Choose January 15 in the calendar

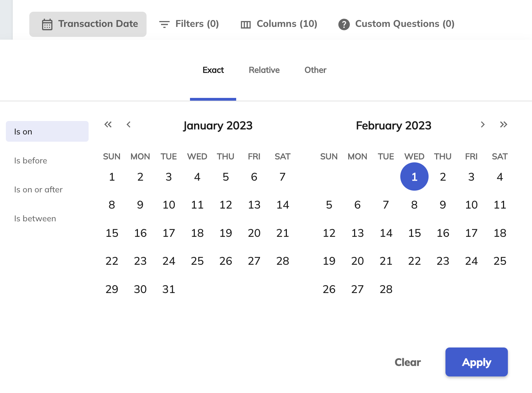pyautogui.click(x=112, y=233)
